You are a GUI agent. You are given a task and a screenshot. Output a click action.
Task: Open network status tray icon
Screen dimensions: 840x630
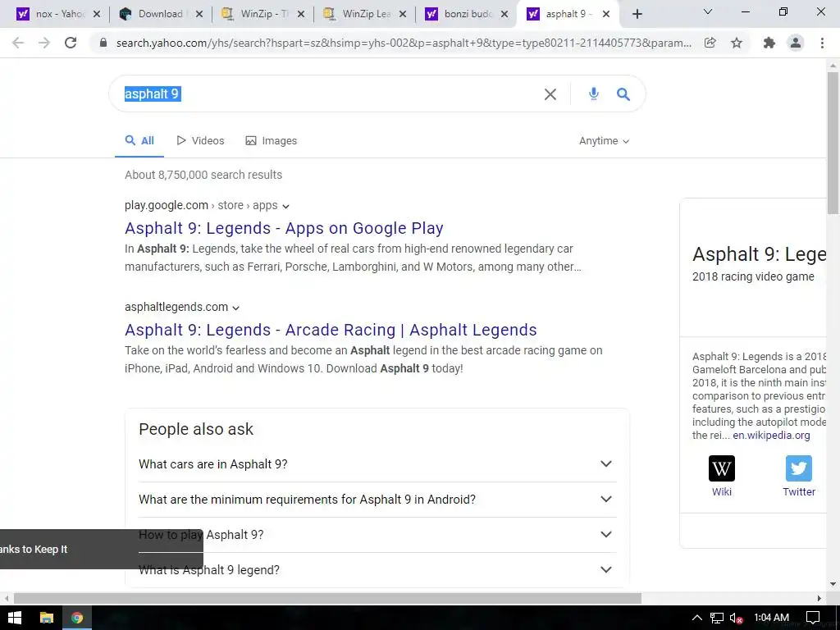click(717, 618)
